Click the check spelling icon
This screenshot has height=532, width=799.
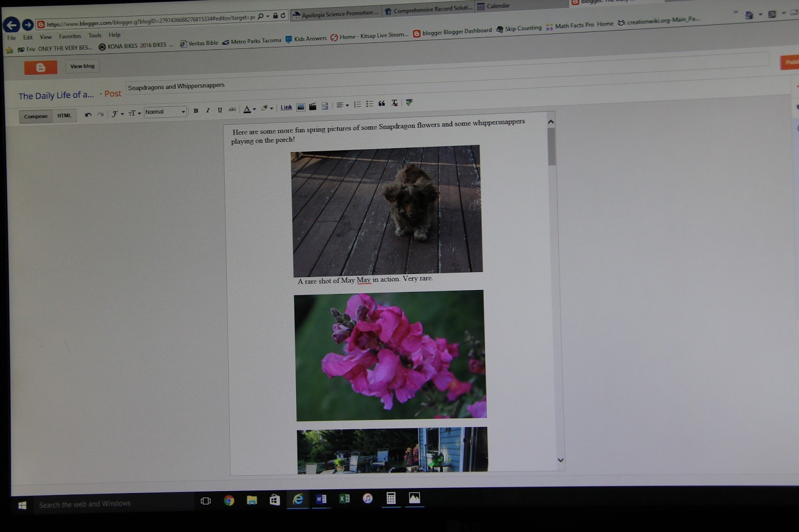click(409, 102)
